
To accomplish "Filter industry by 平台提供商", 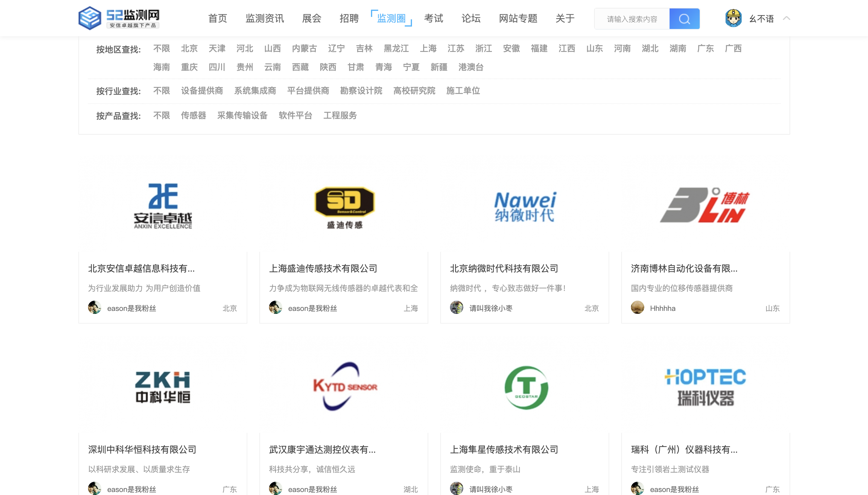I will (308, 91).
